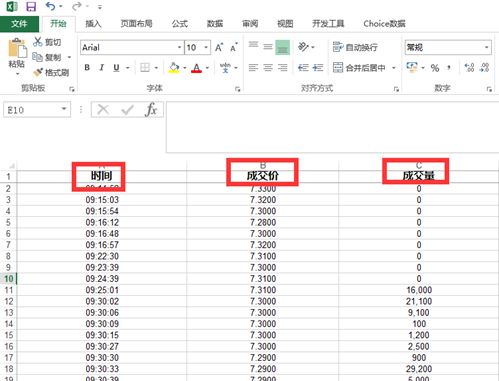Screen dimensions: 499x381
Task: Open the Customize Quick Access Toolbar arrow
Action: (x=100, y=7)
